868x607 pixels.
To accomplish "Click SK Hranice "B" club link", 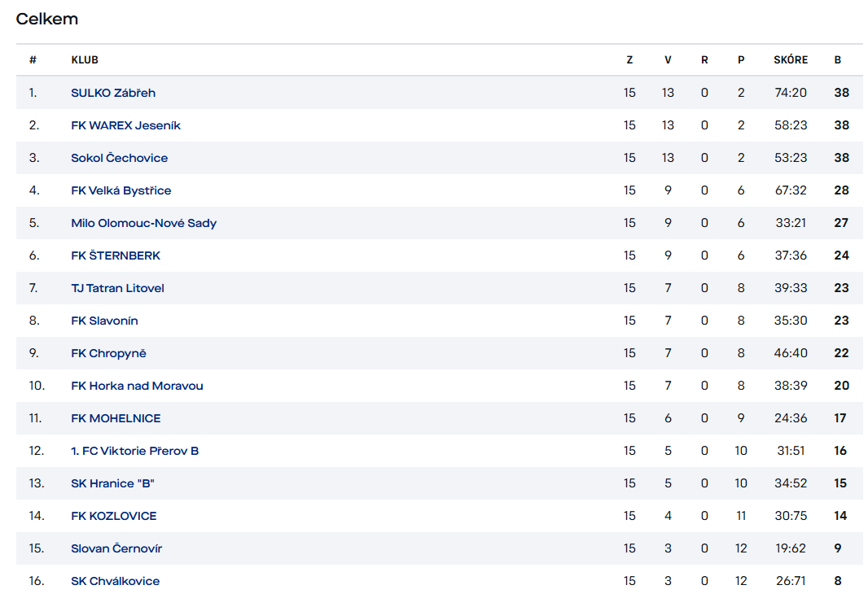I will (112, 483).
